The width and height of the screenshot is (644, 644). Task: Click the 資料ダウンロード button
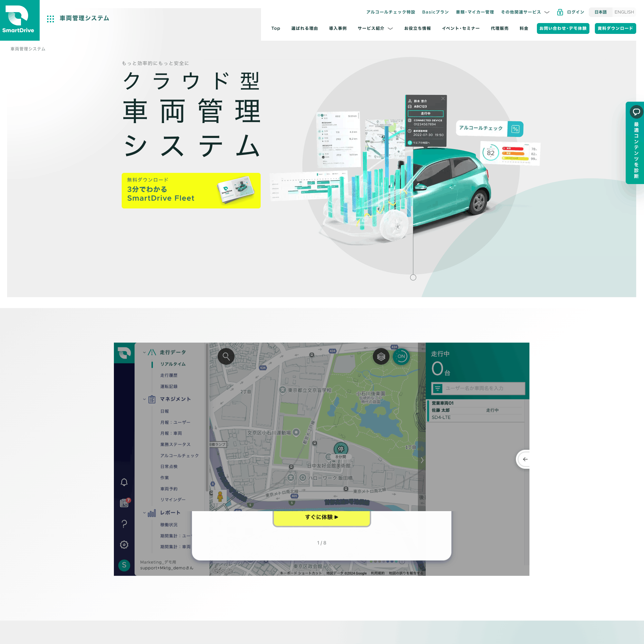point(615,28)
